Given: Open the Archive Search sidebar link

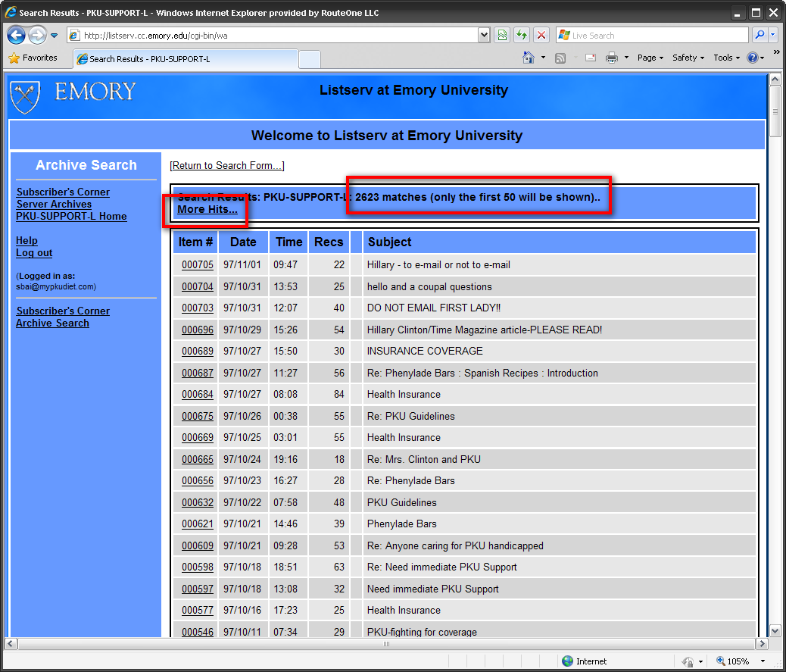Looking at the screenshot, I should (53, 323).
